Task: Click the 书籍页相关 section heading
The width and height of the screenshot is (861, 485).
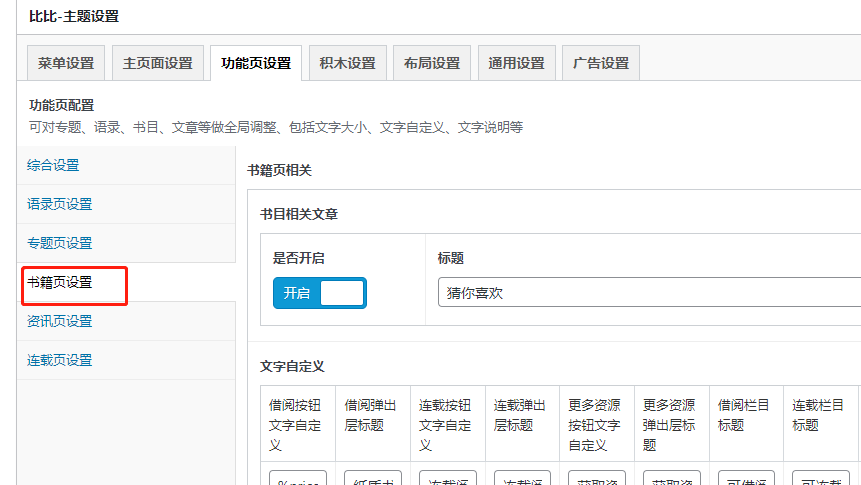Action: 279,170
